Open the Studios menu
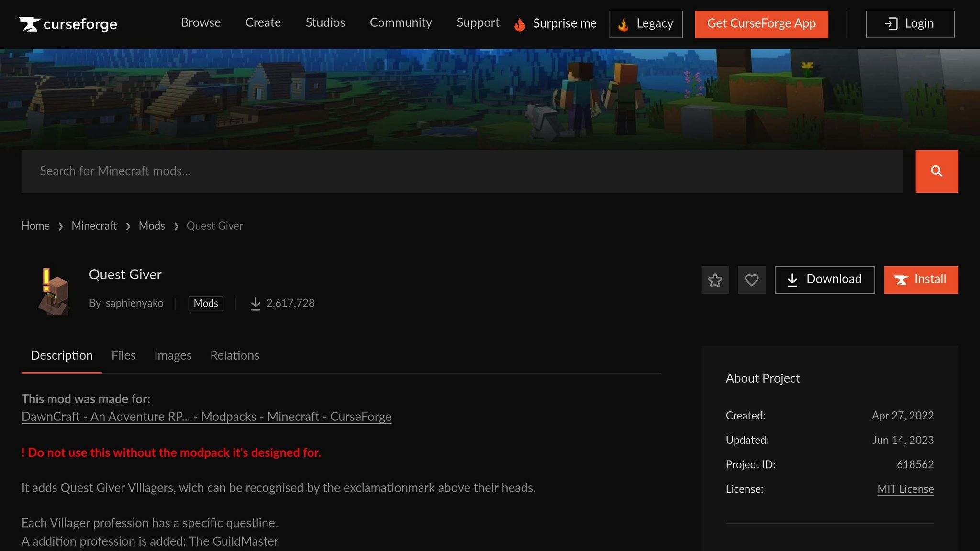 pyautogui.click(x=325, y=23)
